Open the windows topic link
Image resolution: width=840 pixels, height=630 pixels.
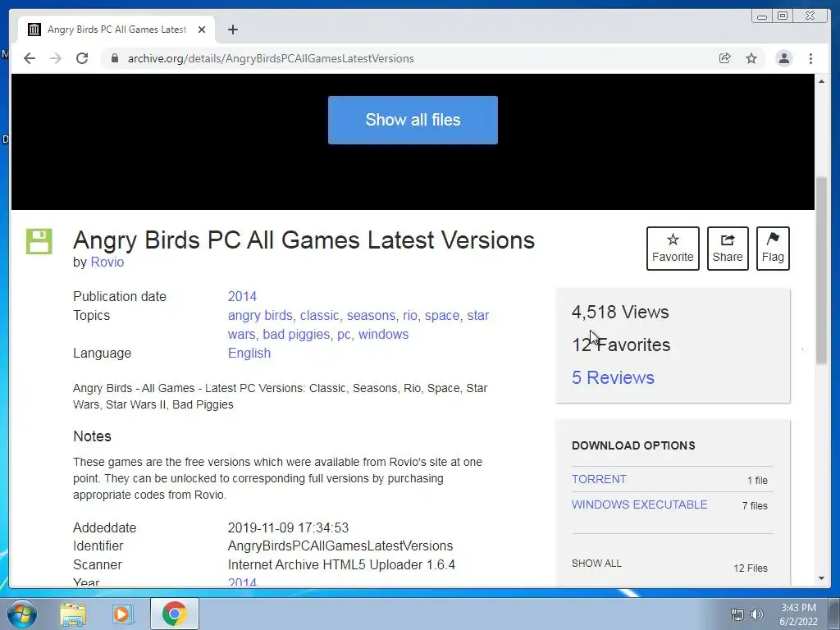point(383,335)
